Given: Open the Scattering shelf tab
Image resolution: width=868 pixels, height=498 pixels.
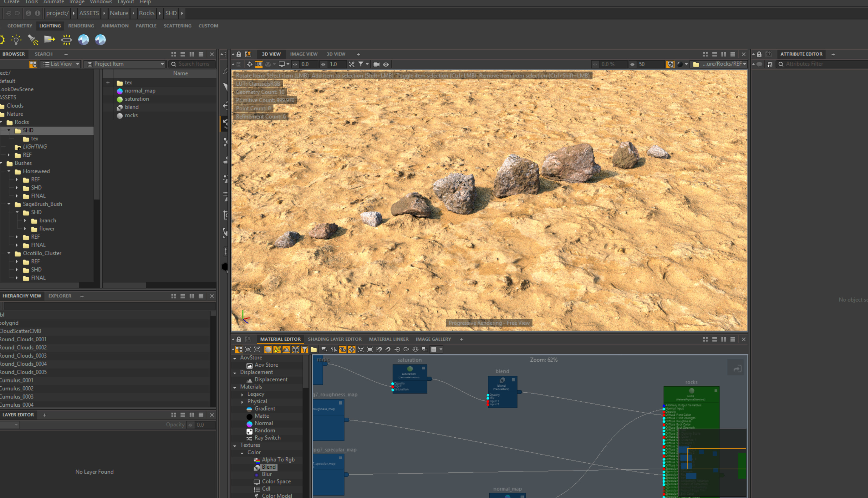Looking at the screenshot, I should 177,26.
